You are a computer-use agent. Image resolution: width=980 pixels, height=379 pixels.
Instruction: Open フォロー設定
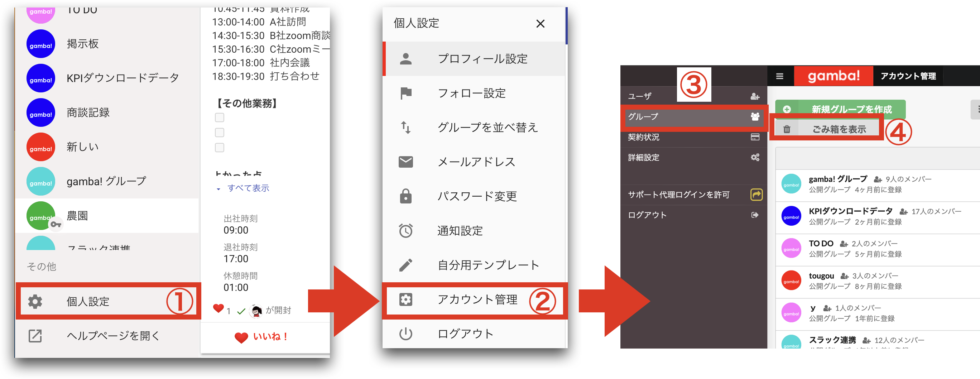[474, 93]
